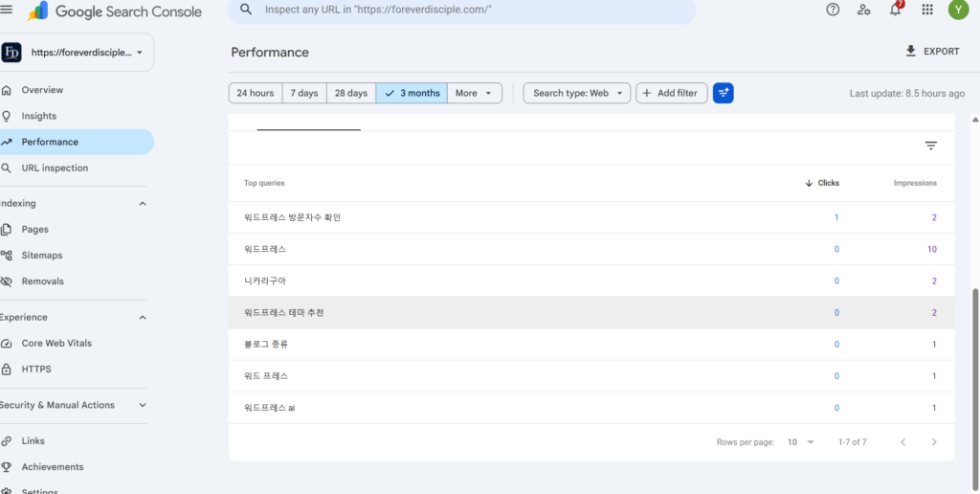Click the Performance trend icon
Viewport: 980px width, 494px height.
pyautogui.click(x=7, y=142)
